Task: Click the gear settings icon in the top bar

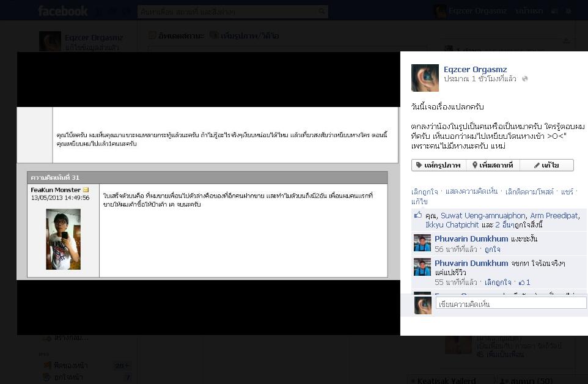Action: click(x=568, y=11)
